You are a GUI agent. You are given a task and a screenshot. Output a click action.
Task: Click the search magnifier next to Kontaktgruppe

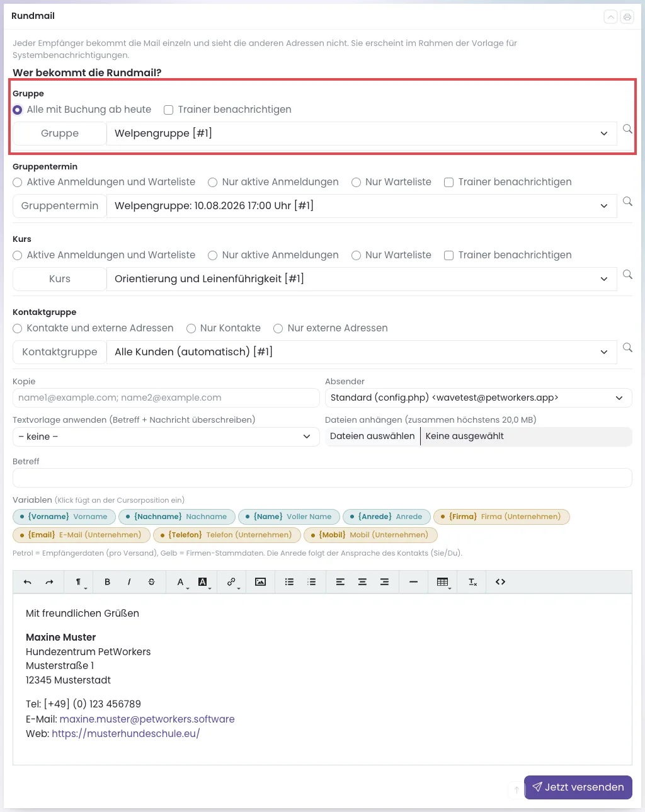[x=627, y=348]
